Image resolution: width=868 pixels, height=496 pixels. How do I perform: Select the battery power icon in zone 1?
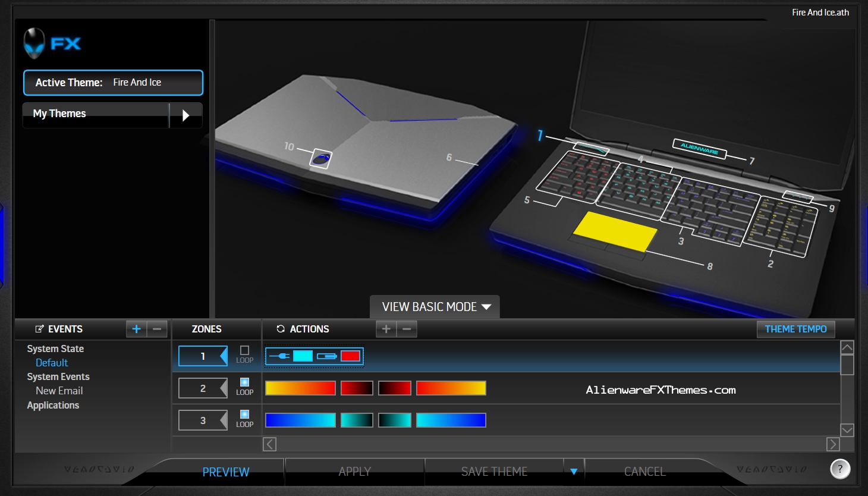tap(327, 356)
